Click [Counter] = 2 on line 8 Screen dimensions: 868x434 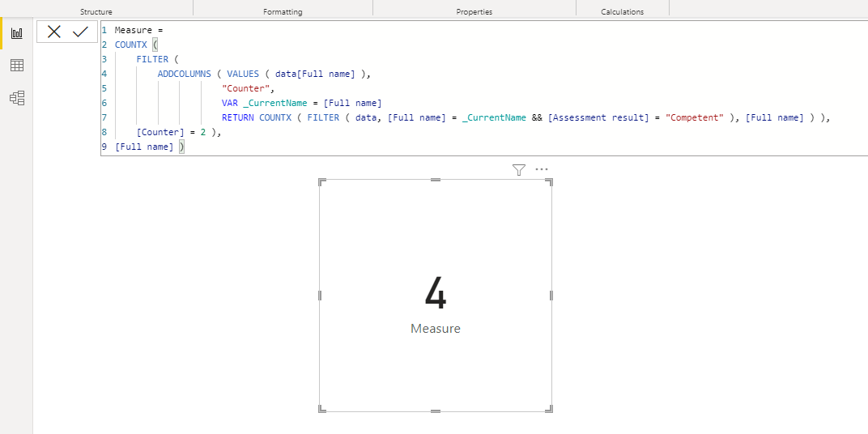click(171, 132)
